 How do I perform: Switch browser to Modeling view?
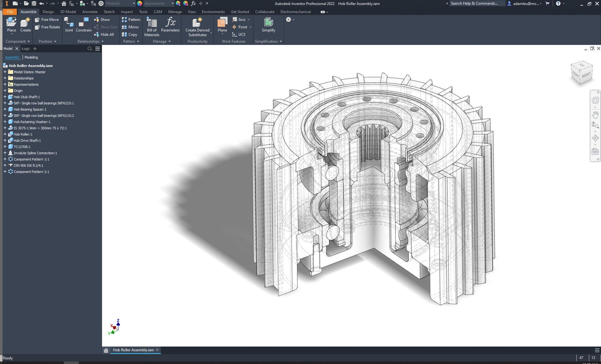[x=31, y=57]
